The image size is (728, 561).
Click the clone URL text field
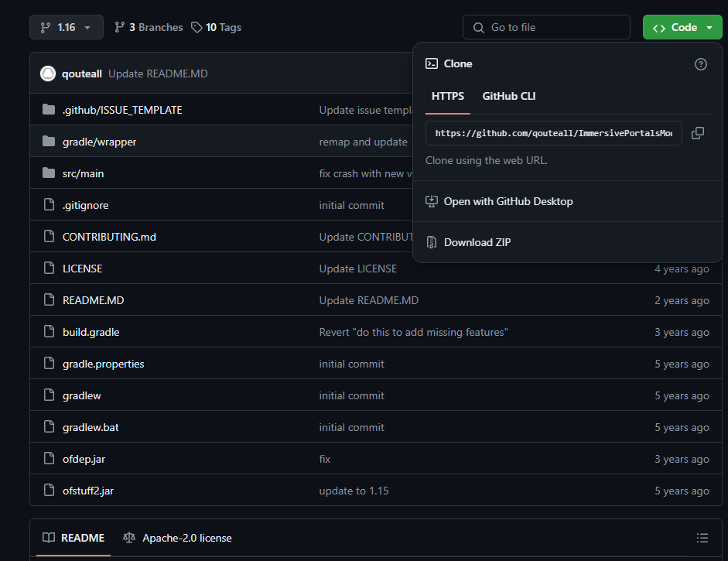(x=553, y=133)
